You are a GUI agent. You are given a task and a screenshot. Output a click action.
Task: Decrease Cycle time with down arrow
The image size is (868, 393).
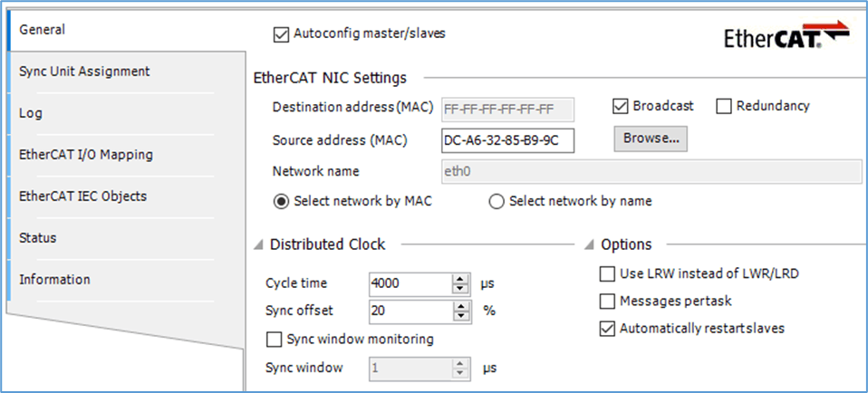[x=462, y=288]
